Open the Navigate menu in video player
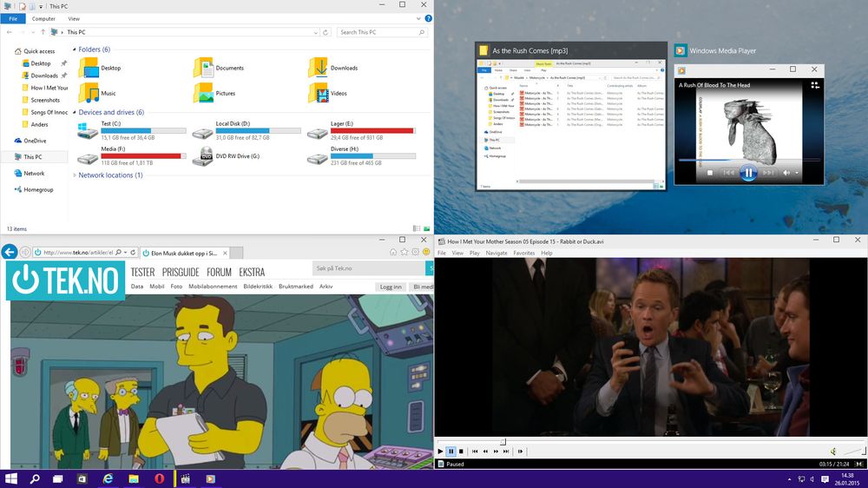 pyautogui.click(x=496, y=254)
